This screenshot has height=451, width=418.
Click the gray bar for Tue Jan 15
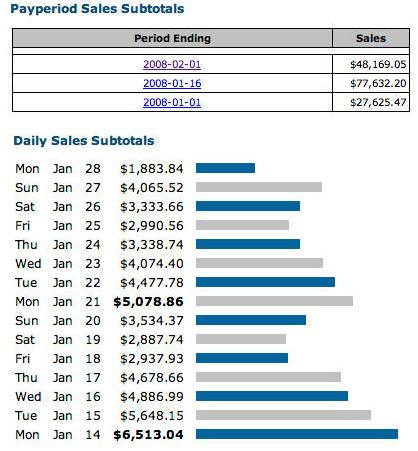(x=283, y=415)
